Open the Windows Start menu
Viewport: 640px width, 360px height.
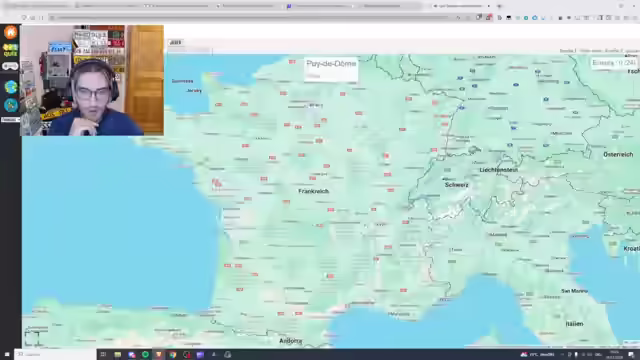click(x=7, y=354)
